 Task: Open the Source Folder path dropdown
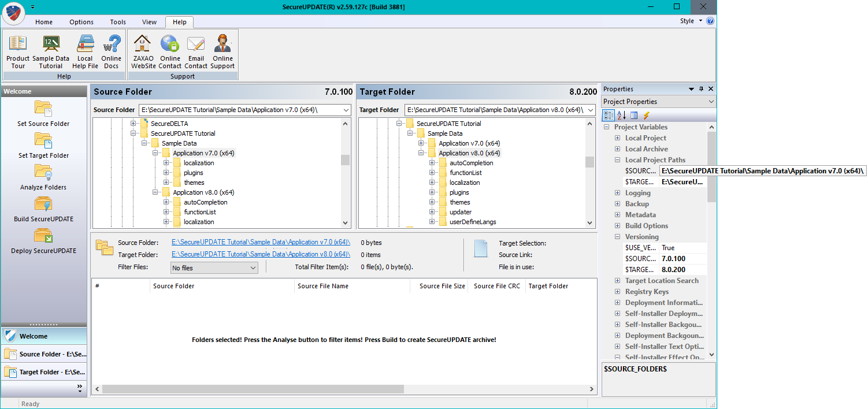coord(346,110)
